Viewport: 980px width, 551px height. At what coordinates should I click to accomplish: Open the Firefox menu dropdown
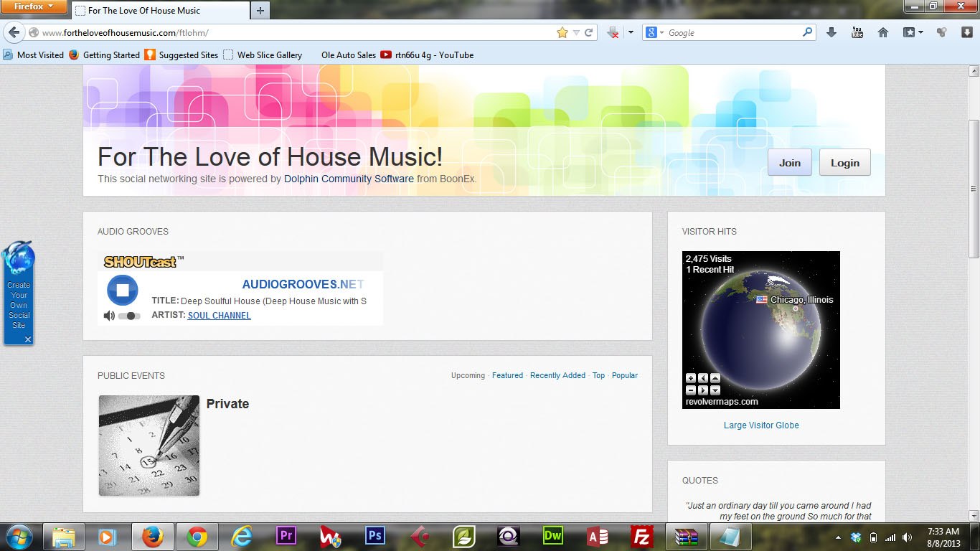34,6
